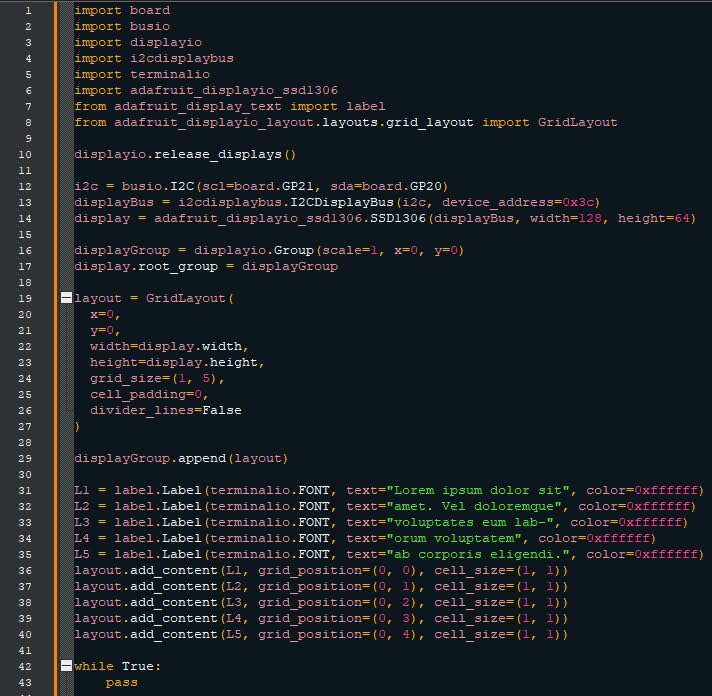The image size is (712, 696).
Task: Click color value 0xffffff of label L4
Action: point(618,538)
